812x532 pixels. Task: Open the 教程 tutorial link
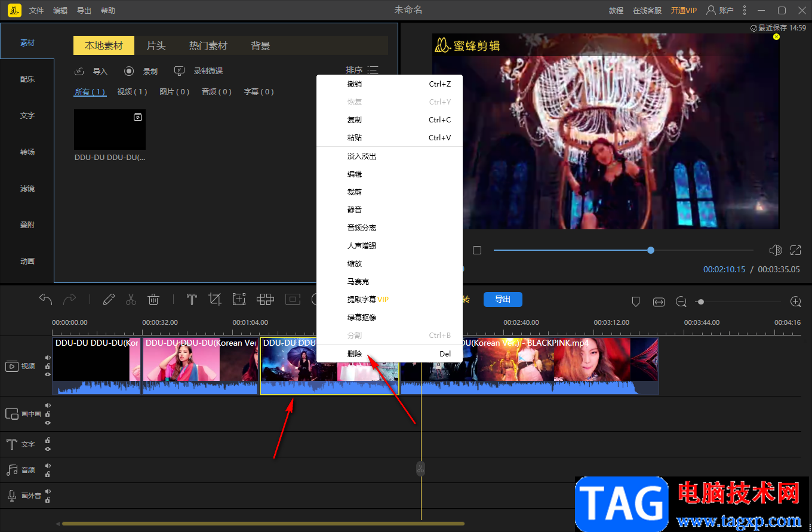616,11
